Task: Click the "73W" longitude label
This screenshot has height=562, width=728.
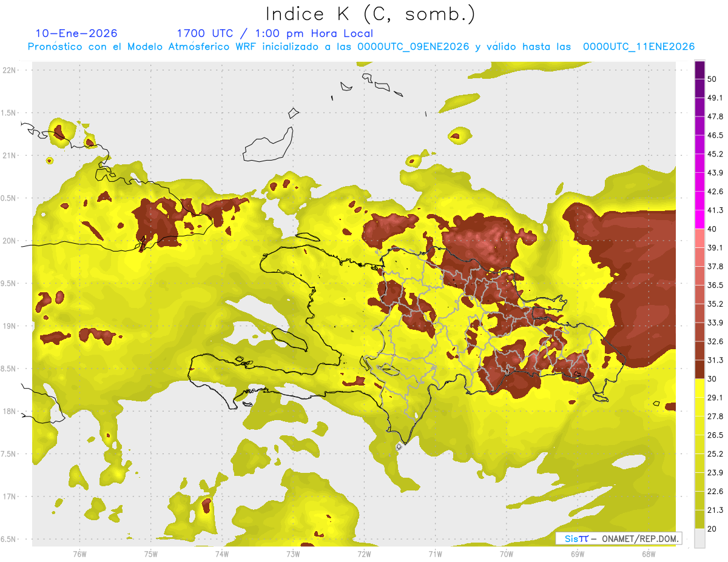Action: pos(292,554)
